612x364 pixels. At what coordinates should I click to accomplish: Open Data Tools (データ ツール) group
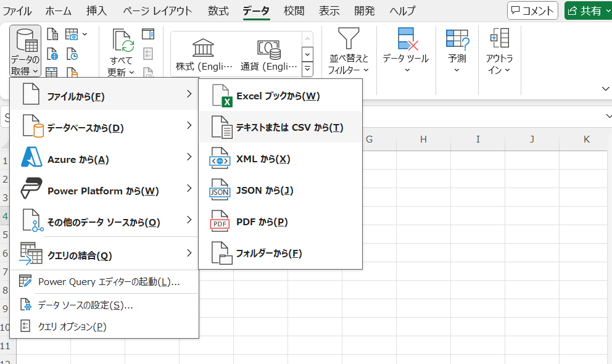pyautogui.click(x=405, y=51)
